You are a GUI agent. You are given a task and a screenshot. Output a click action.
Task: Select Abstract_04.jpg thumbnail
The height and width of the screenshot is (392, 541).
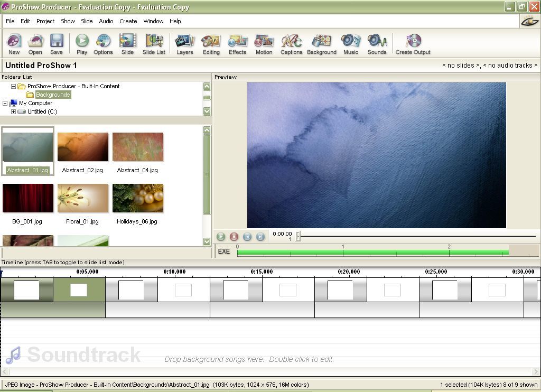(x=138, y=147)
